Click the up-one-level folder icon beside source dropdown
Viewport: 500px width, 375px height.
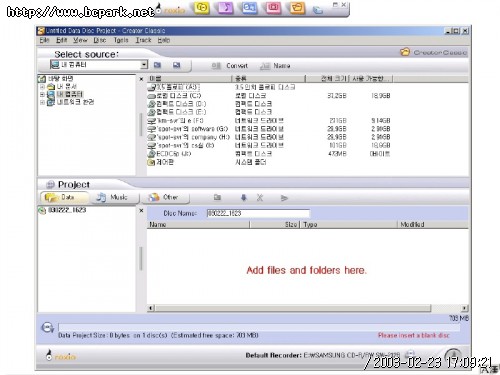tap(157, 65)
